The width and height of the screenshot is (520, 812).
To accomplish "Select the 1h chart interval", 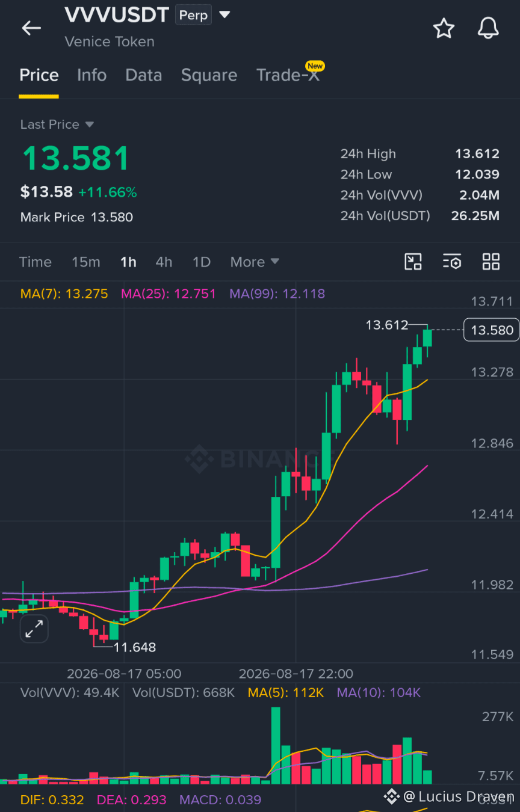I will [128, 262].
